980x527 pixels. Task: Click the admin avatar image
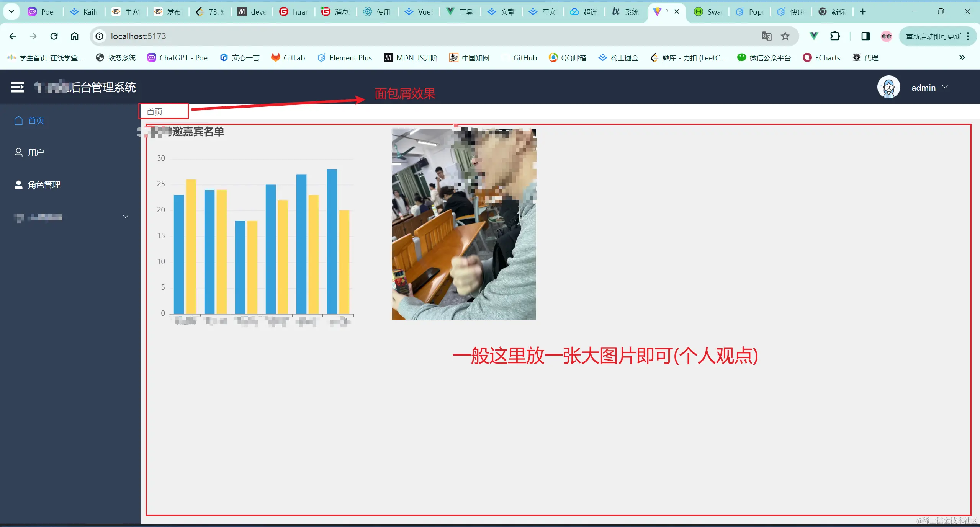[x=888, y=87]
